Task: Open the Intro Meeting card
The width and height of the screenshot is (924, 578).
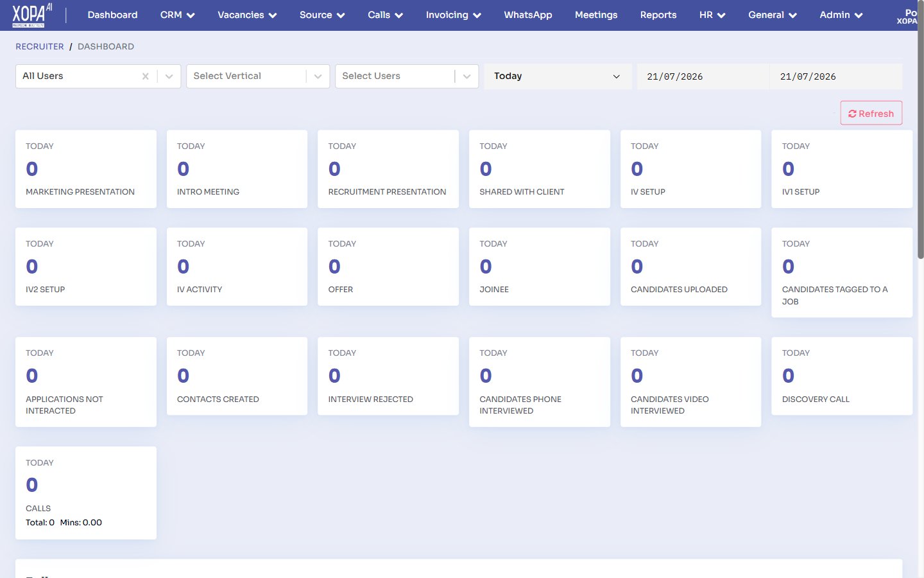Action: 237,169
